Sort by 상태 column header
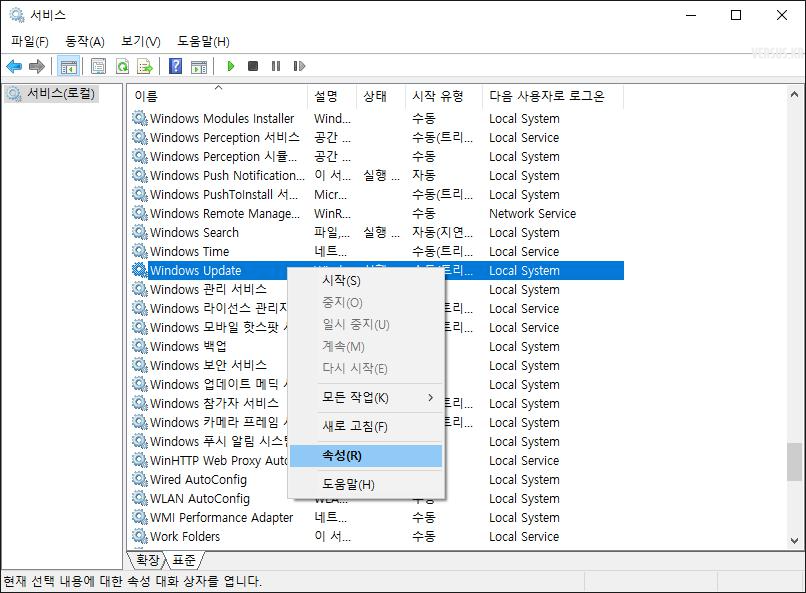Image resolution: width=806 pixels, height=593 pixels. pos(381,96)
